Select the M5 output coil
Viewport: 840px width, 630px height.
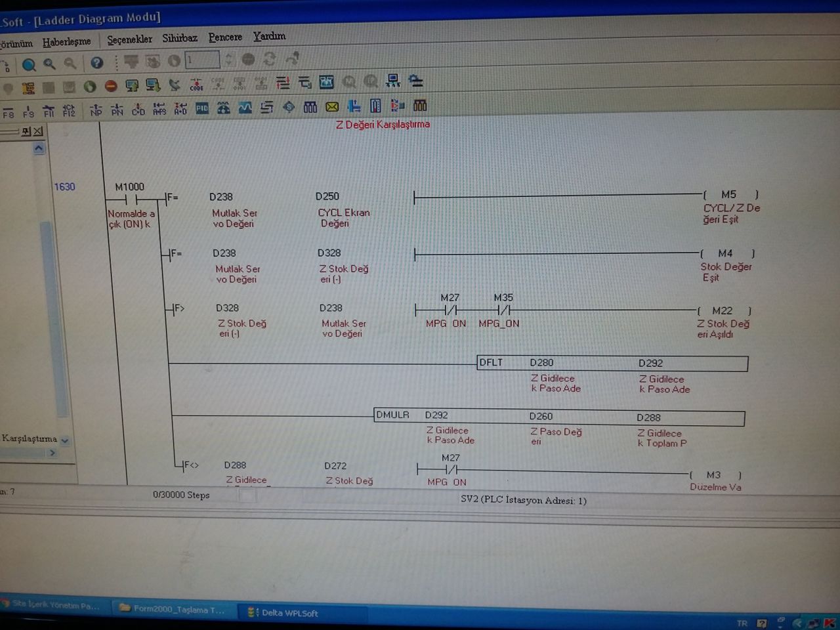tap(730, 195)
